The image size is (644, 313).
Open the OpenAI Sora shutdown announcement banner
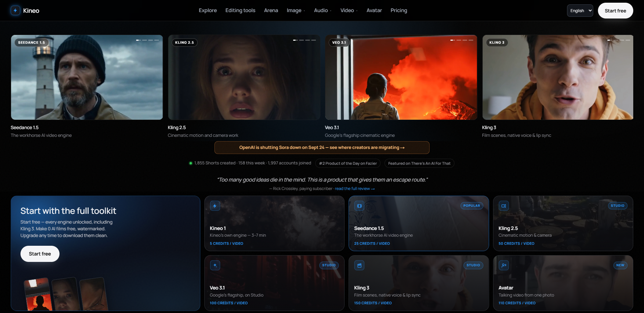pos(322,148)
